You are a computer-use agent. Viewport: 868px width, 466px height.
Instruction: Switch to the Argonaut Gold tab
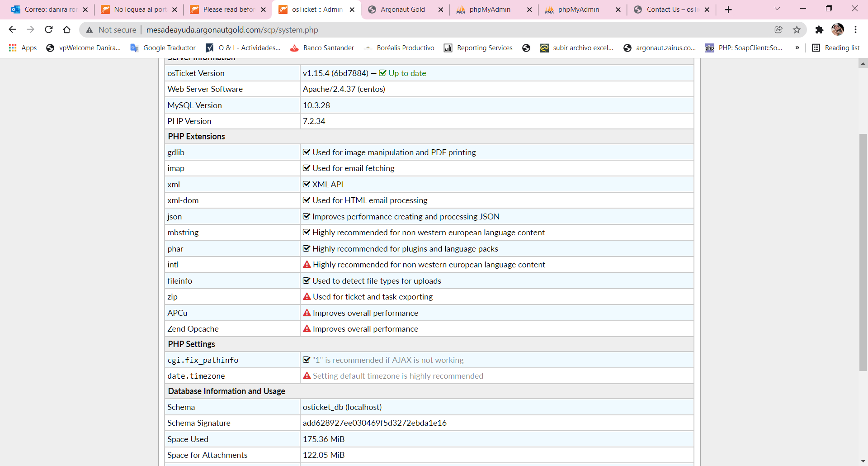click(402, 10)
